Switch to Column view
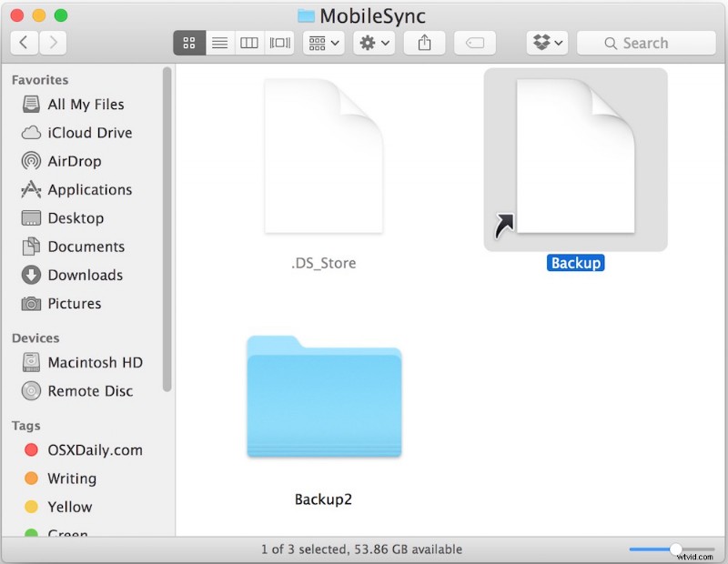Viewport: 728px width, 564px height. click(x=248, y=43)
